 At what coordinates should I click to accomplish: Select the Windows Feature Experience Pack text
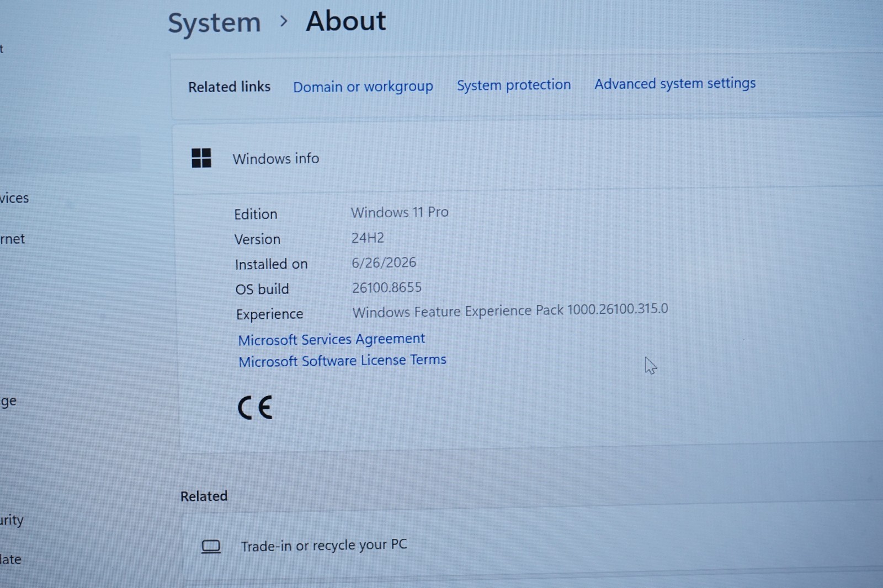click(x=510, y=311)
